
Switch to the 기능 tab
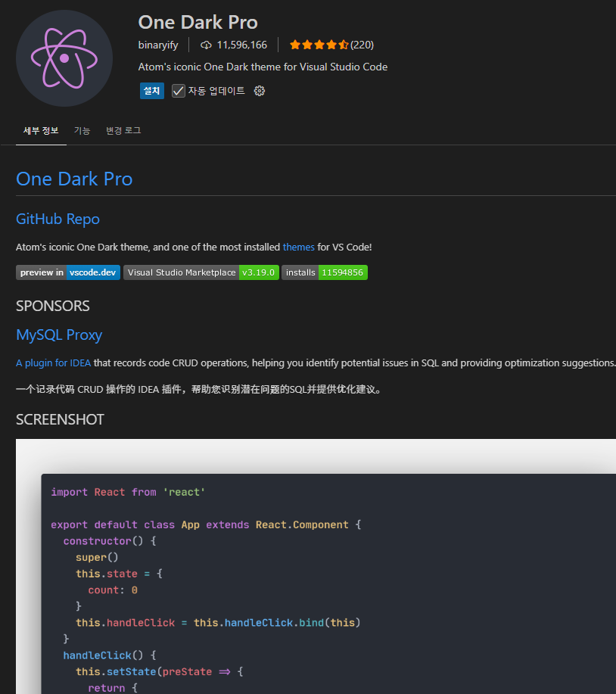82,131
